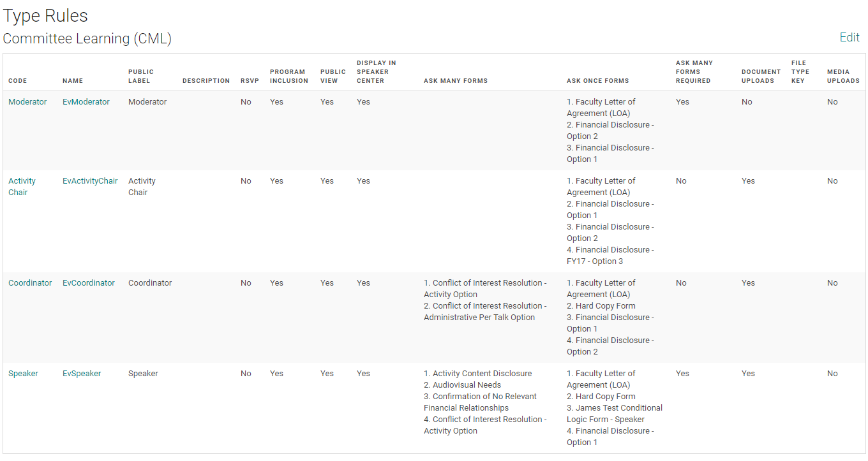Click the EvActivityChair name link
Viewport: 868px width, 461px height.
(x=90, y=181)
